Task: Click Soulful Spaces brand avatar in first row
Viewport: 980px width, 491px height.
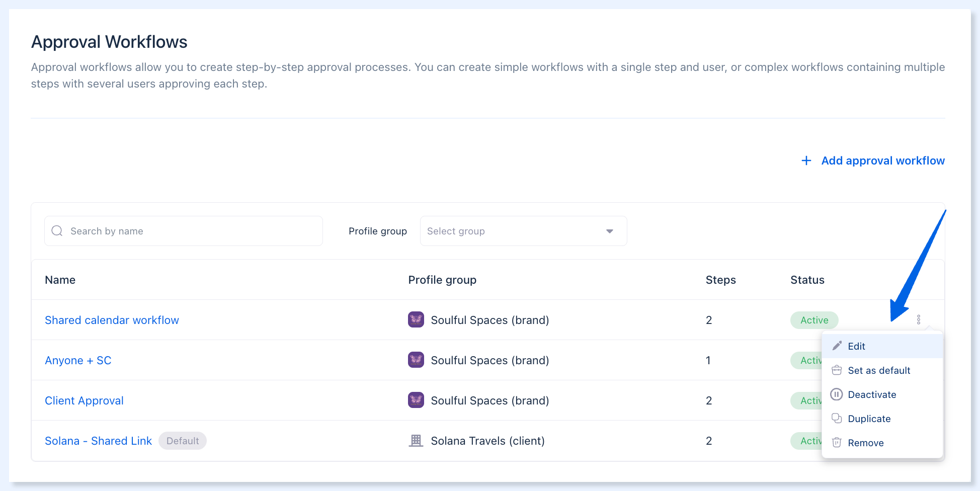Action: [x=416, y=319]
